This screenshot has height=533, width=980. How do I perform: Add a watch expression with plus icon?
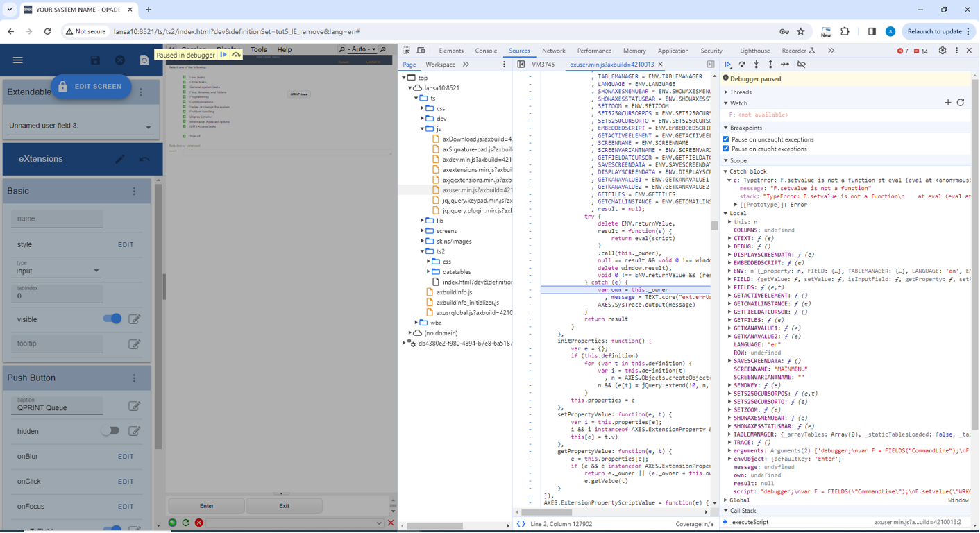point(948,103)
